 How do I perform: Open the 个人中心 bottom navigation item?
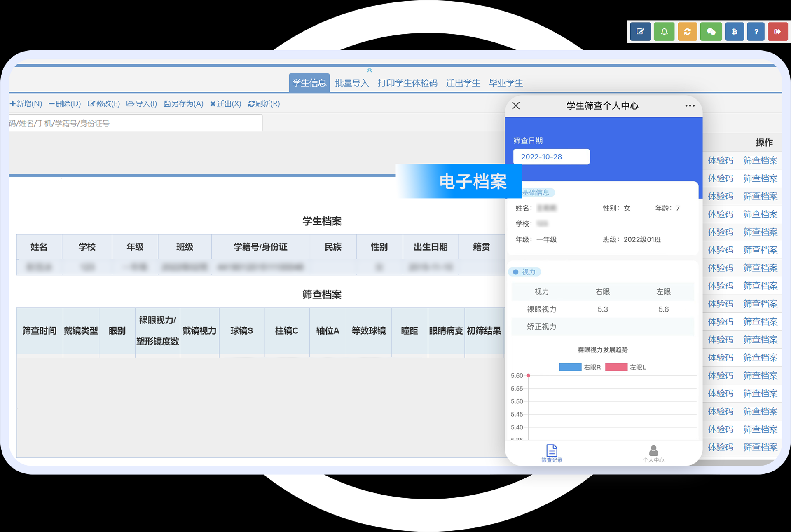(x=653, y=453)
